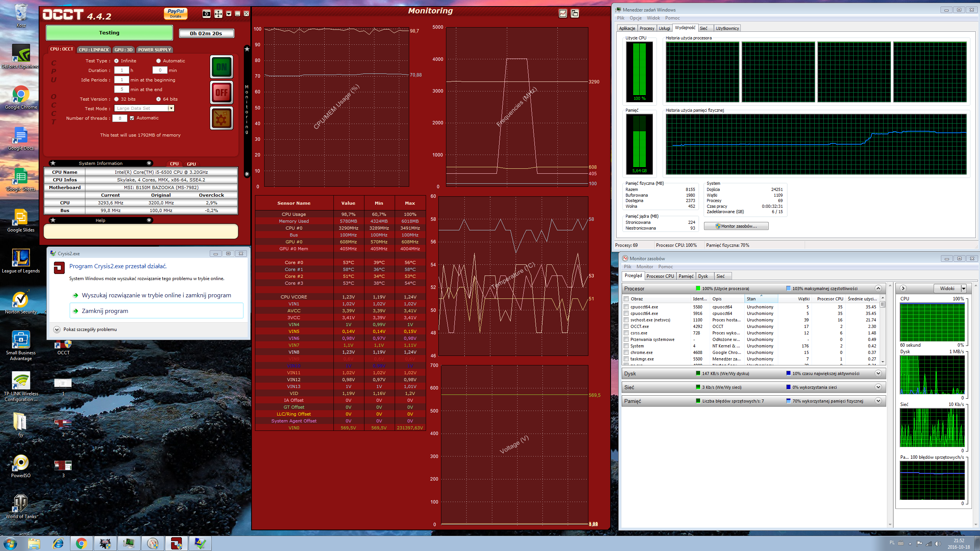This screenshot has width=980, height=551.
Task: Select 32 bits test version
Action: pos(116,99)
